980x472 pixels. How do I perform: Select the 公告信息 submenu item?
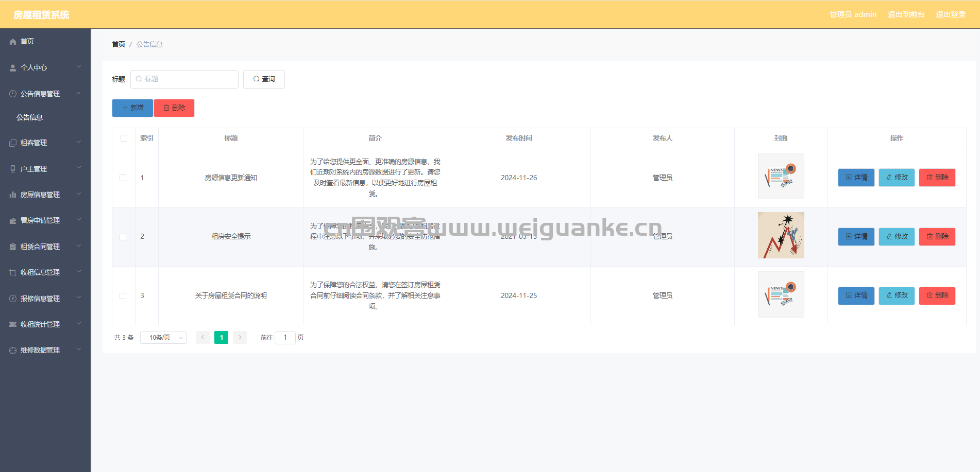click(45, 117)
